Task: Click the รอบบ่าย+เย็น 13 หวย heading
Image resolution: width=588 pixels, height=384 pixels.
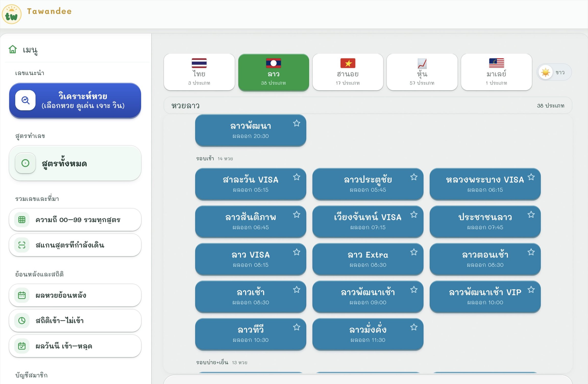Action: pyautogui.click(x=222, y=362)
